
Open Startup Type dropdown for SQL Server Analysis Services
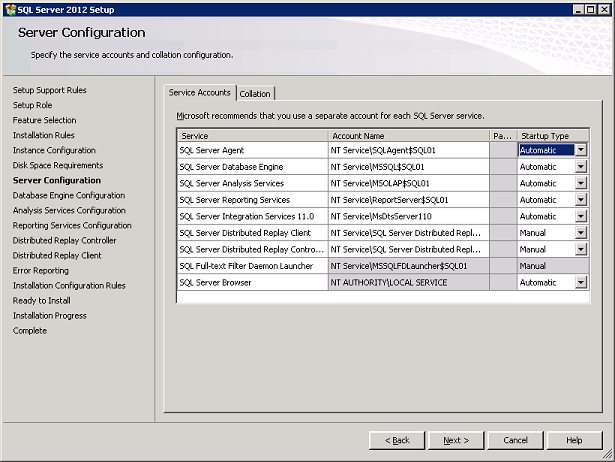click(x=581, y=183)
